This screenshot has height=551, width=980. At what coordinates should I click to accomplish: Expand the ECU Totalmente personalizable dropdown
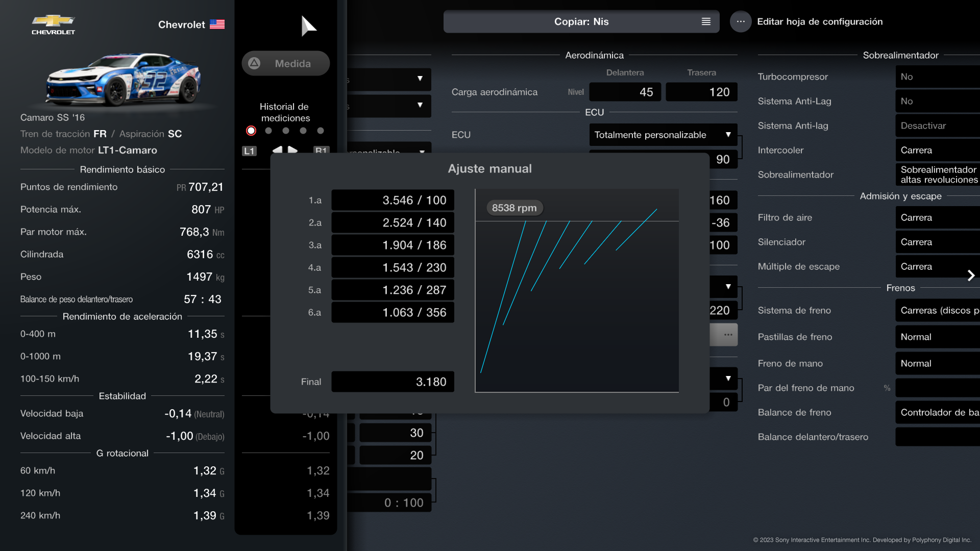663,135
